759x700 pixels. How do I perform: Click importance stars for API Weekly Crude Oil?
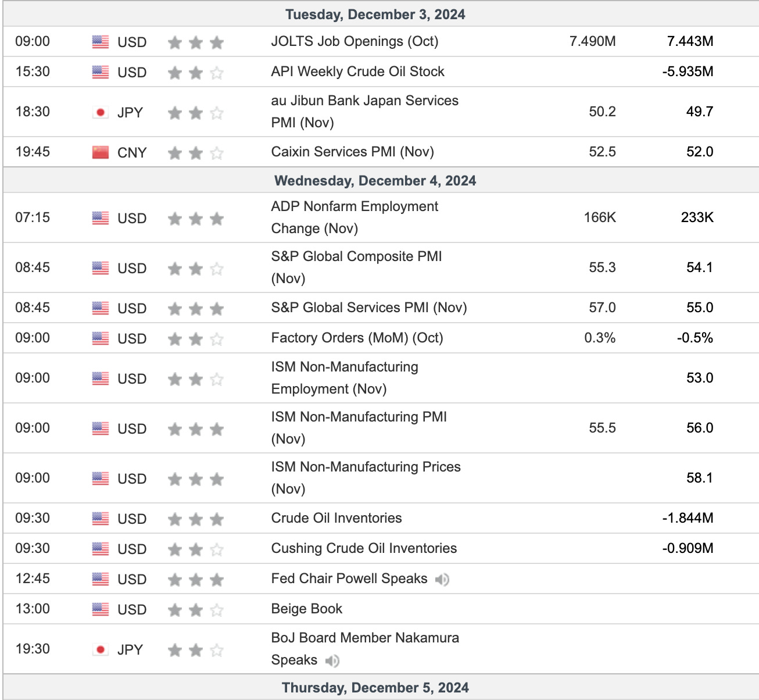click(x=196, y=73)
